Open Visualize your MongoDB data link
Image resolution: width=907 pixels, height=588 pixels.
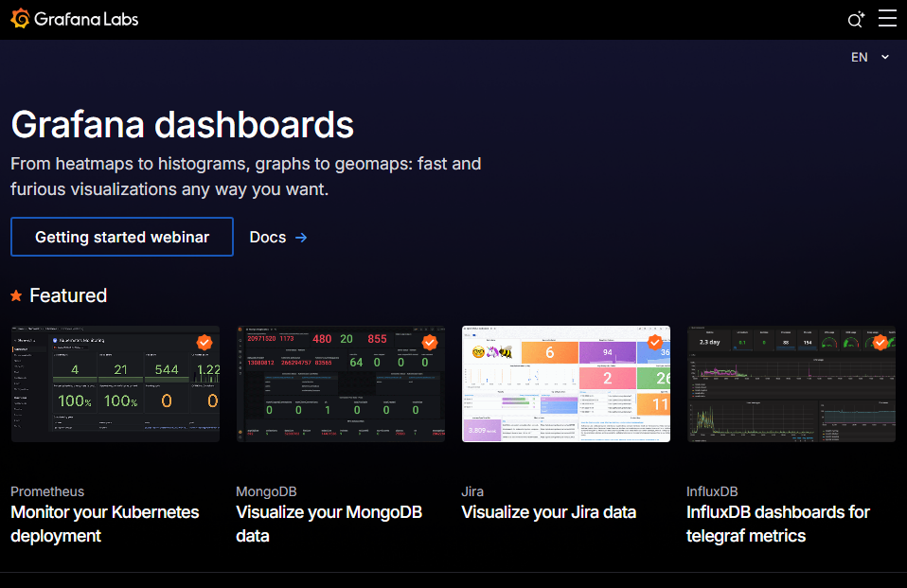(x=329, y=524)
